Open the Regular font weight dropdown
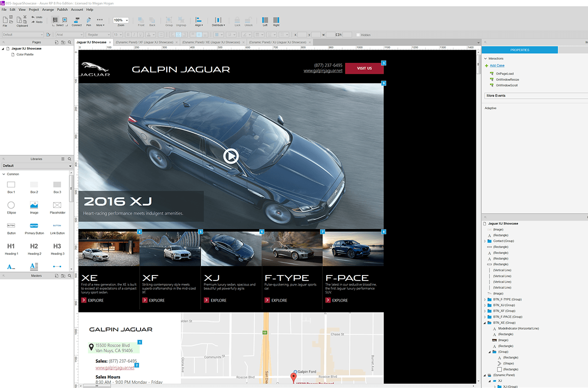Image resolution: width=588 pixels, height=388 pixels. [98, 35]
